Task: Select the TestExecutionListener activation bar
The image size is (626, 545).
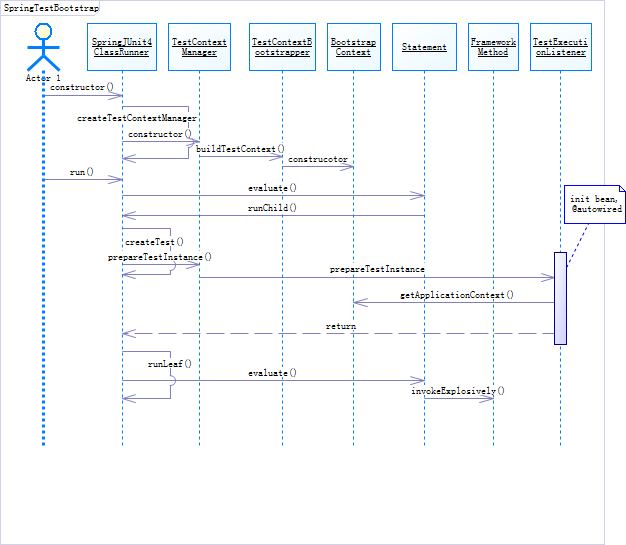Action: pos(560,298)
